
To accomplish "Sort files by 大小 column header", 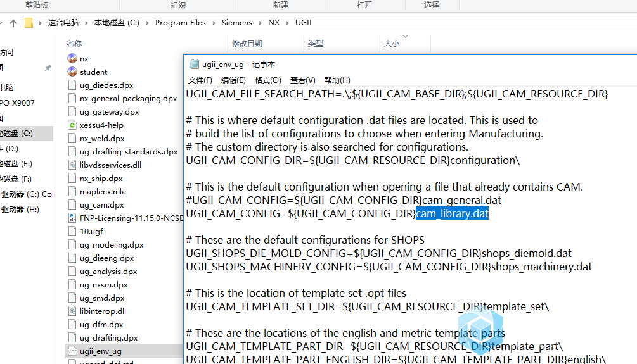I will [x=392, y=44].
